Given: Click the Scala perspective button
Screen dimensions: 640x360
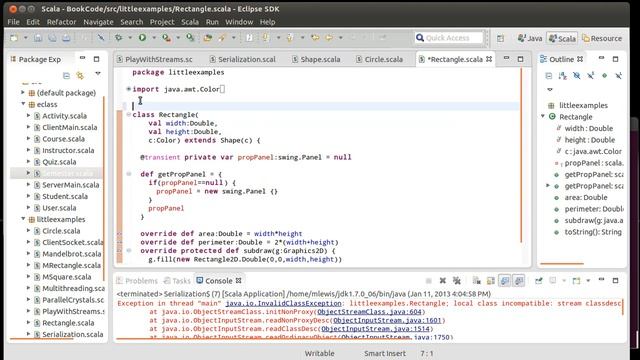Looking at the screenshot, I should tap(562, 38).
